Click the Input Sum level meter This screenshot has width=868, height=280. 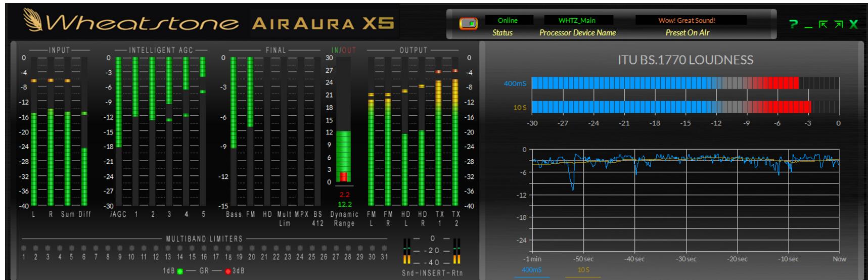(68, 131)
